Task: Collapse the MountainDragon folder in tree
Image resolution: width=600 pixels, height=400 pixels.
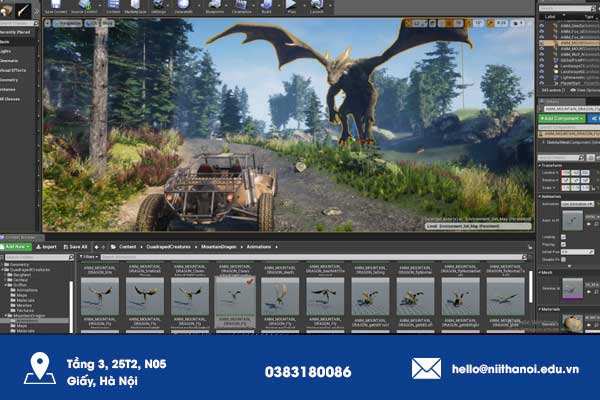Action: [x=6, y=316]
